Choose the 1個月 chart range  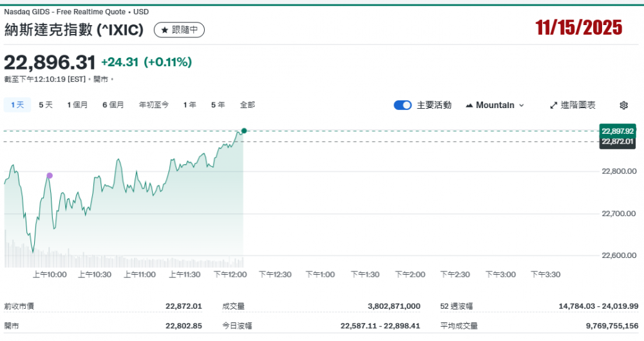pos(77,105)
